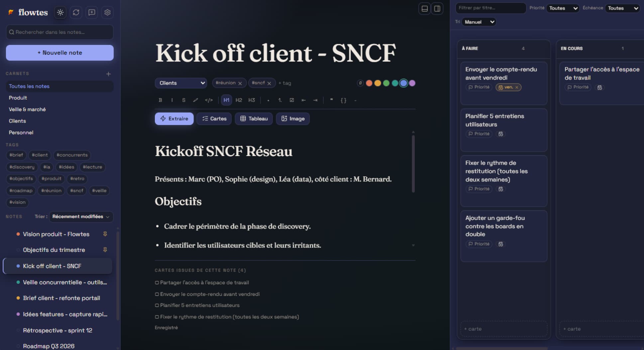Viewport: 644px width, 350px height.
Task: Open the 'Brief client - refonte portail' note
Action: [x=61, y=298]
